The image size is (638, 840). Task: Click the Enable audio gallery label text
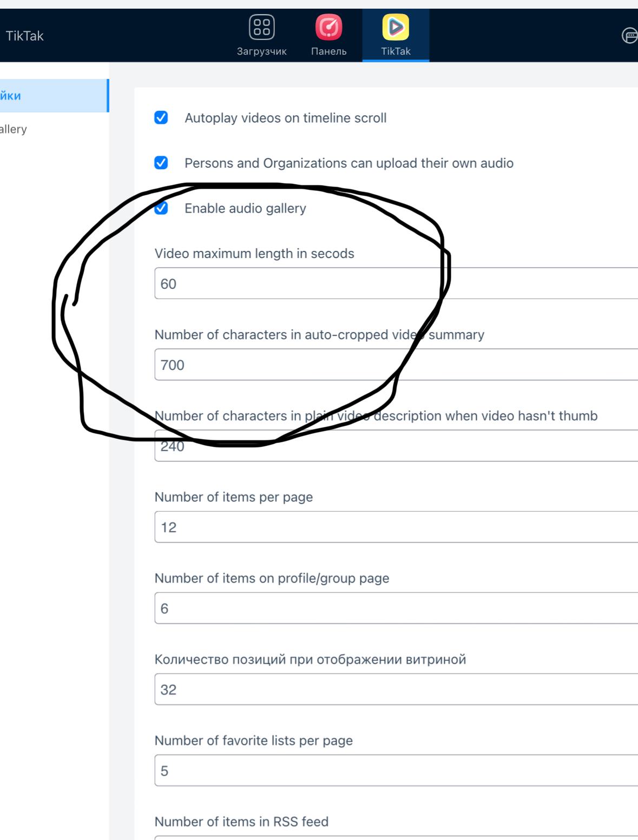tap(245, 208)
